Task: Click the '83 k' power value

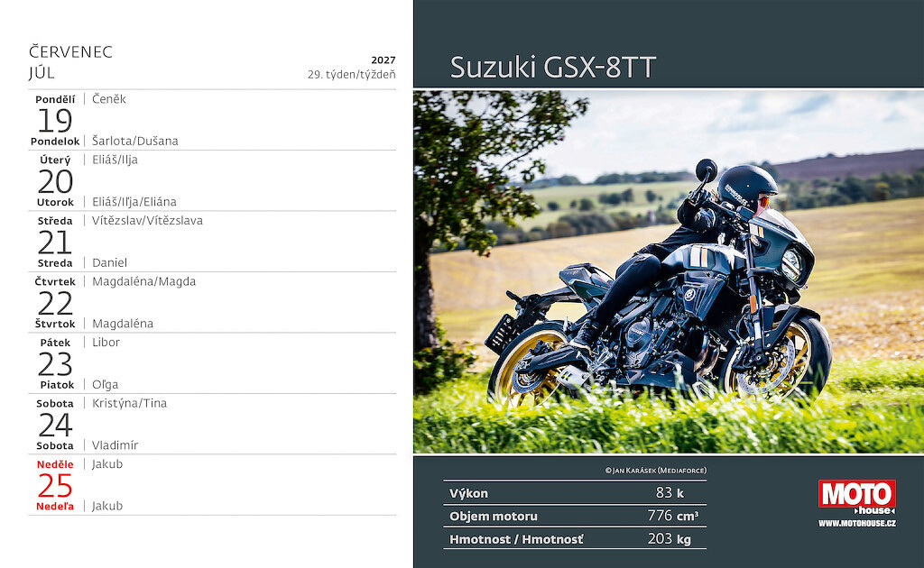Action: point(670,492)
